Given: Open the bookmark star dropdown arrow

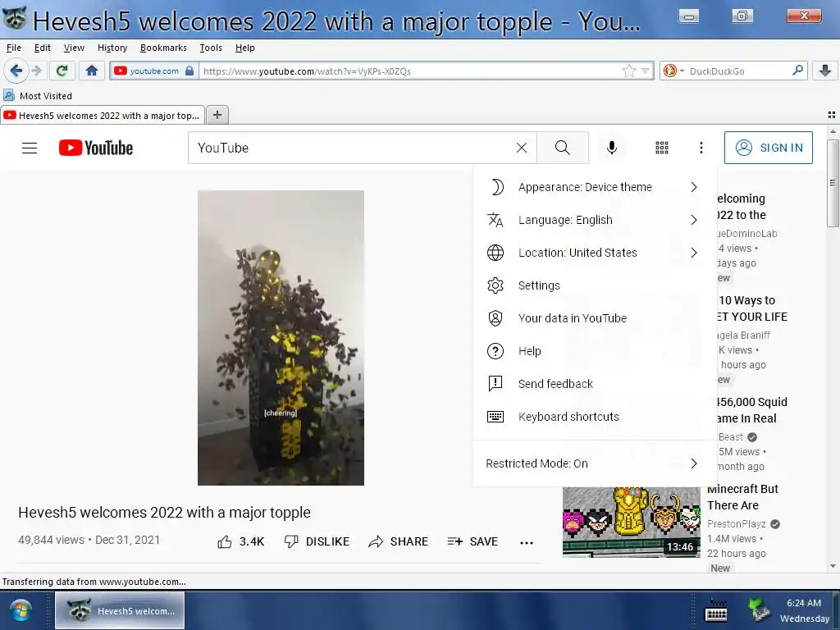Looking at the screenshot, I should 645,71.
